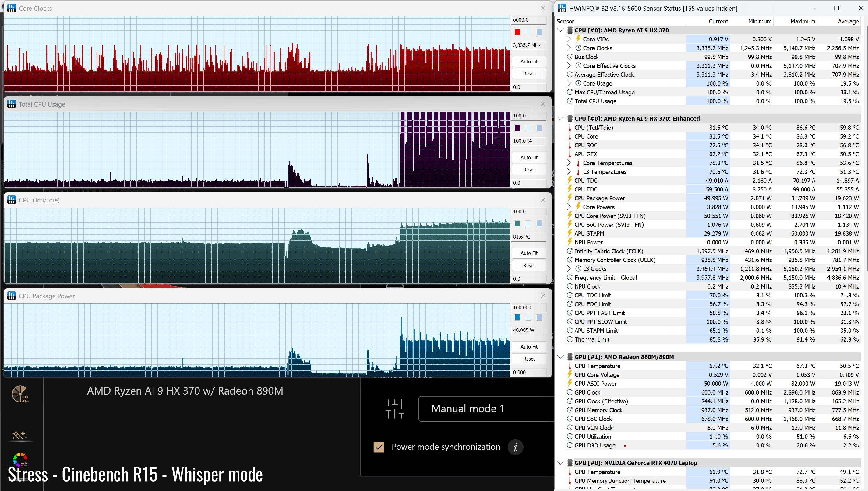Click the HWiNFO icon in Core Clocks title bar
868x491 pixels.
tap(12, 8)
